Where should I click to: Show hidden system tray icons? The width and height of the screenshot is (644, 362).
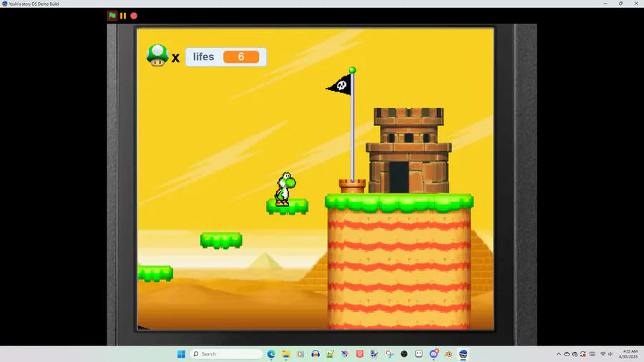tap(559, 354)
